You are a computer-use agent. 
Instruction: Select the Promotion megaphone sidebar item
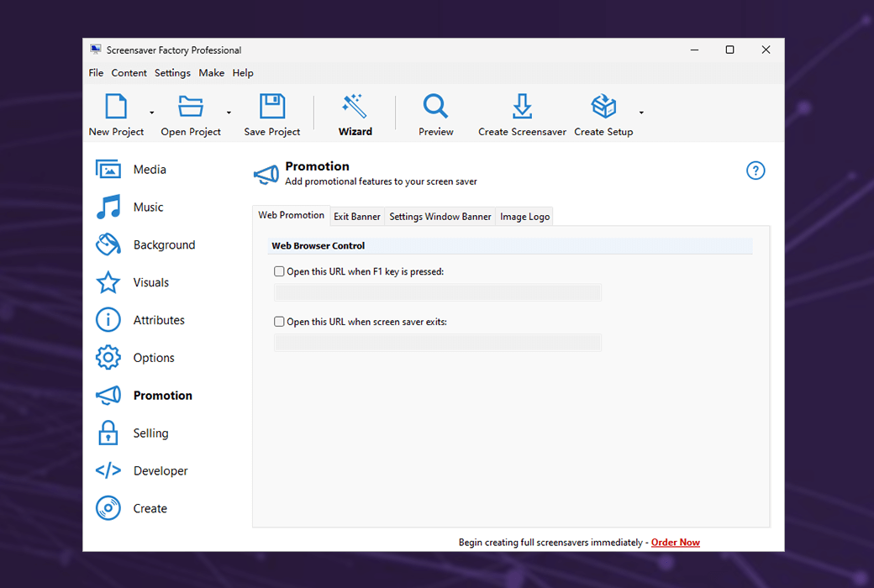144,395
